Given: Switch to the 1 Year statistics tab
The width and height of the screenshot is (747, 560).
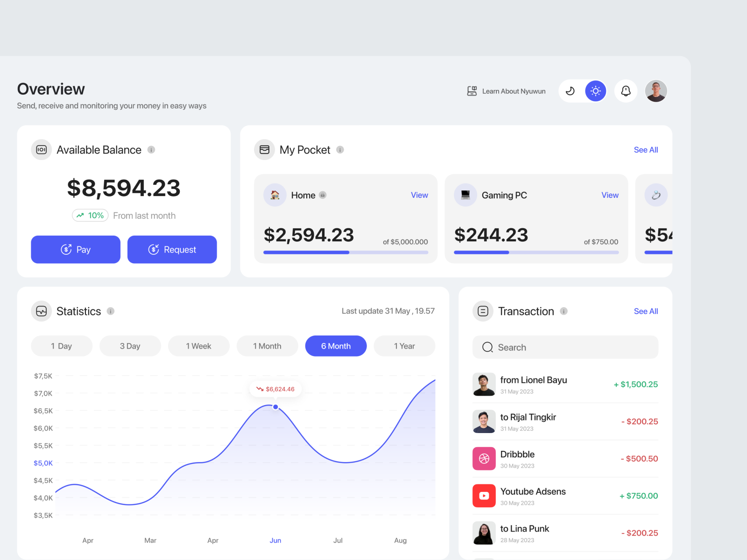Looking at the screenshot, I should tap(404, 346).
